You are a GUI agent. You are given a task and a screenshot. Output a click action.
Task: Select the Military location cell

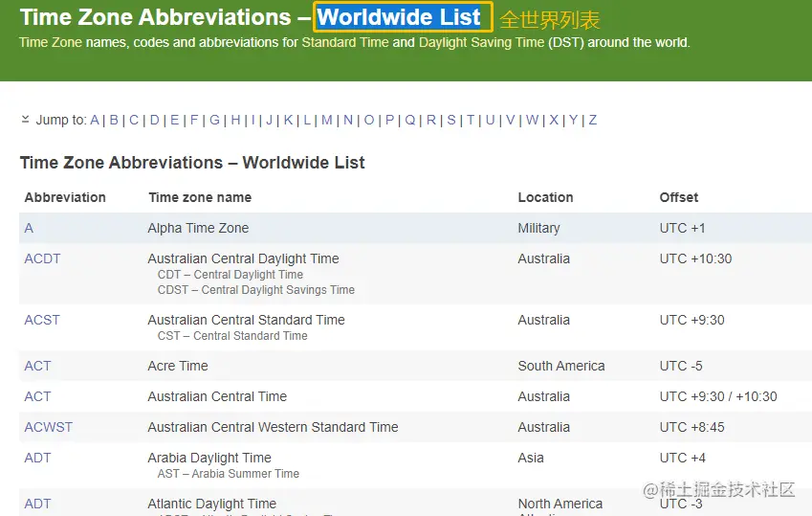pos(538,228)
